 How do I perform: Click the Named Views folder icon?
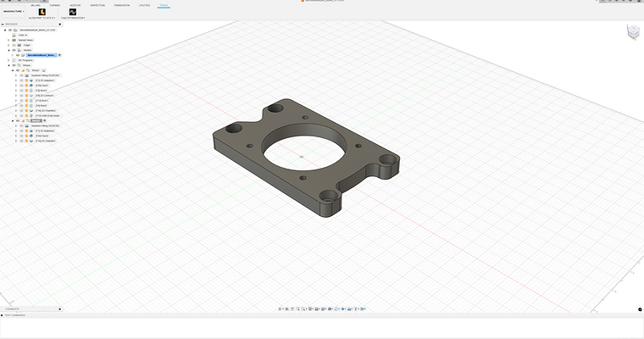[x=14, y=41]
